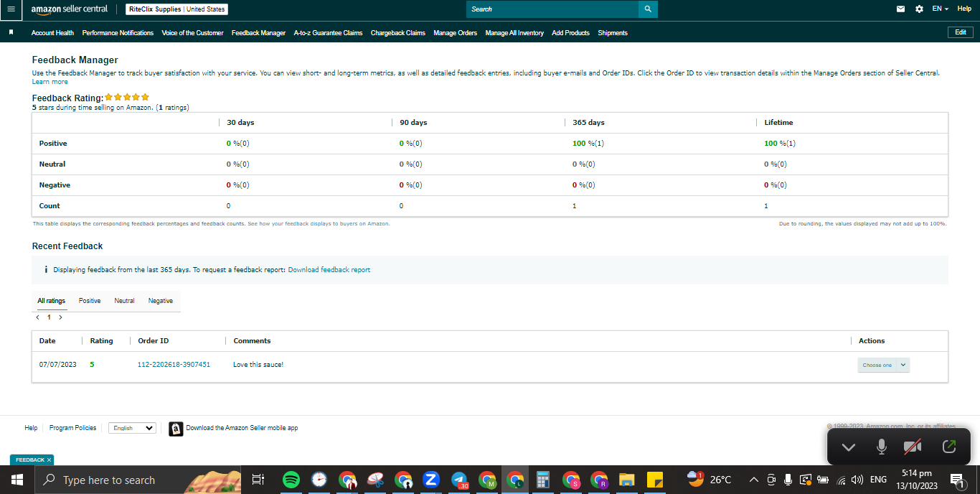Click the info icon in the Recent Feedback banner
The image size is (980, 494).
click(x=46, y=270)
